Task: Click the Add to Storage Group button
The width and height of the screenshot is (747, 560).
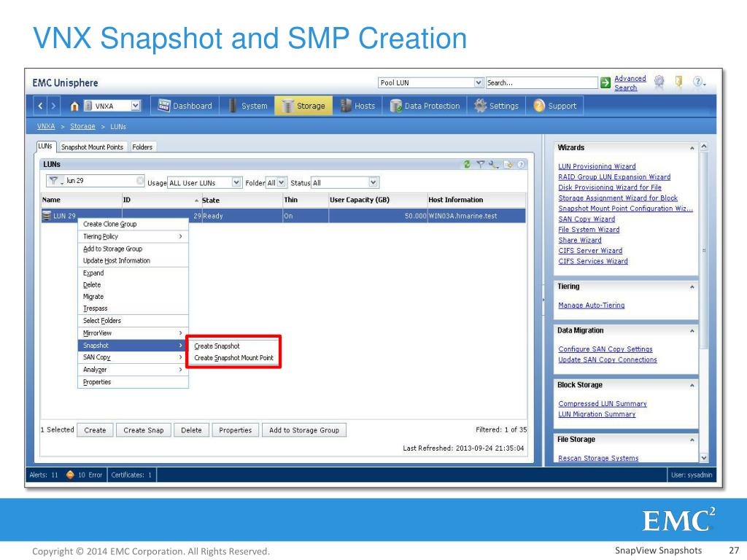Action: (304, 430)
